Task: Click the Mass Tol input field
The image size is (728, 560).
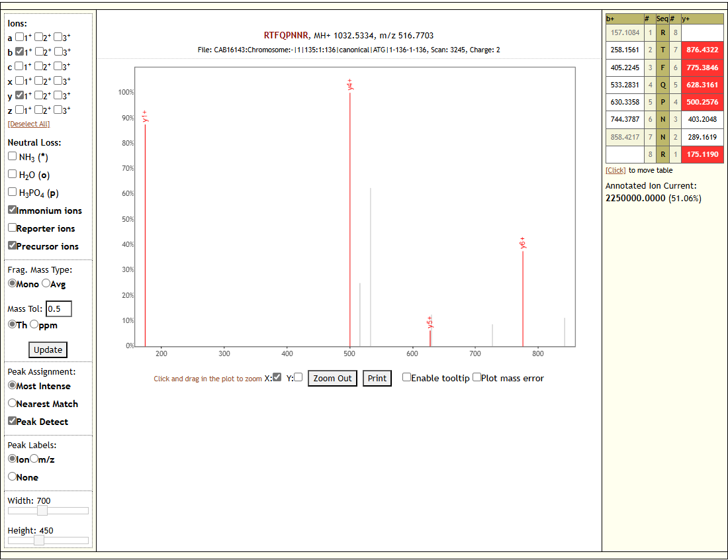Action: point(58,308)
